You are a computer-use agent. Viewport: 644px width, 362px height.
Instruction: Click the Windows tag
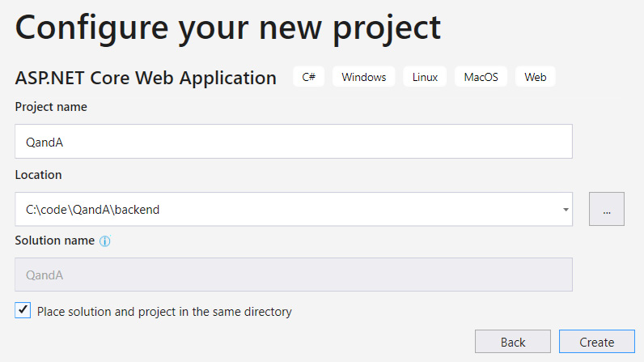[x=364, y=77]
